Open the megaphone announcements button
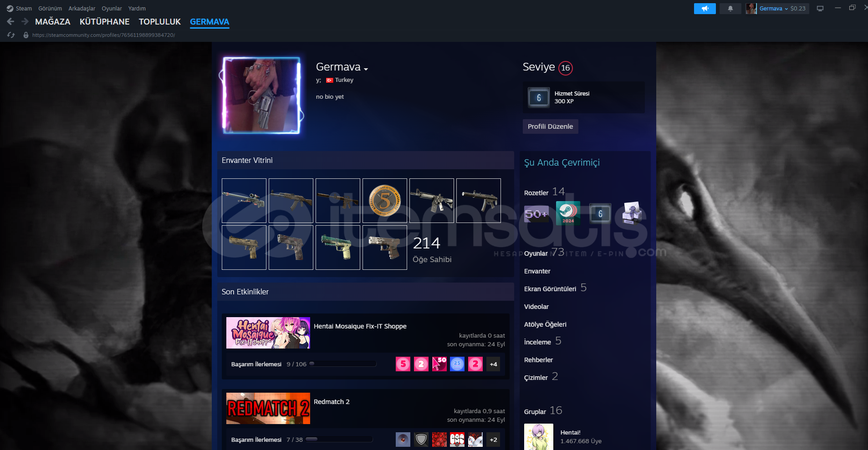Image resolution: width=868 pixels, height=450 pixels. click(705, 9)
